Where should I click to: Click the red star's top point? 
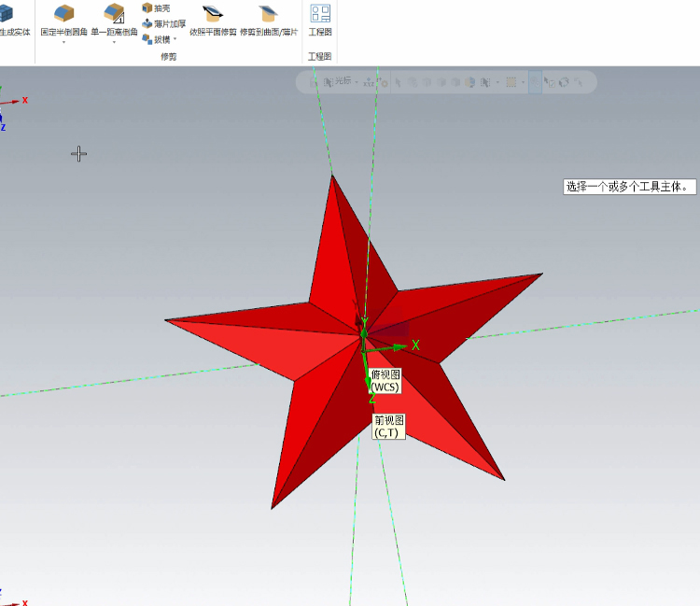pyautogui.click(x=331, y=177)
